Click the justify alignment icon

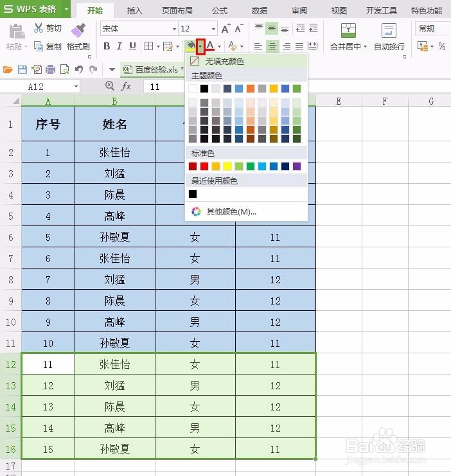pos(299,46)
